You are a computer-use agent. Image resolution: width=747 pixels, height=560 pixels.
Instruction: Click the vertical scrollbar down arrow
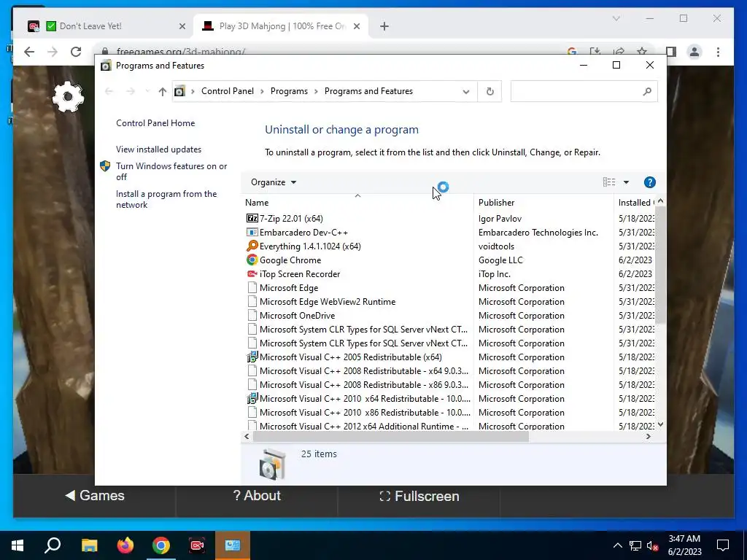(x=660, y=424)
